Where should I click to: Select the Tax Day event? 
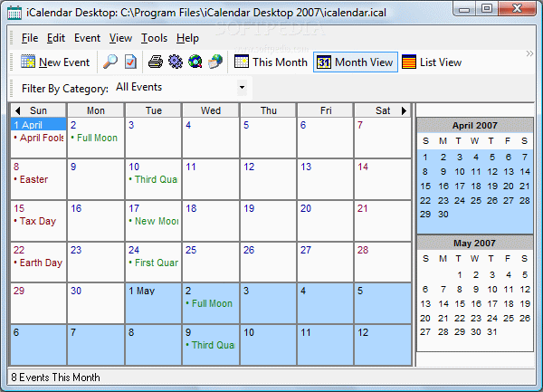35,221
